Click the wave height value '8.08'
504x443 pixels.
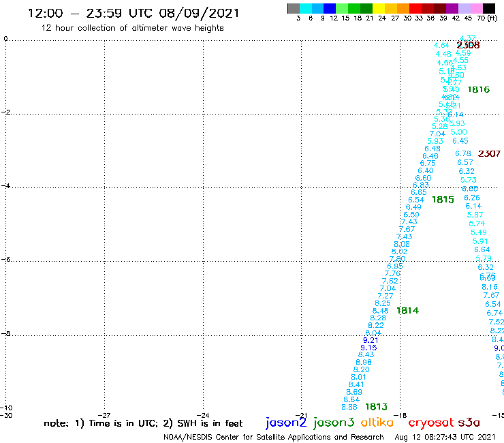point(402,244)
